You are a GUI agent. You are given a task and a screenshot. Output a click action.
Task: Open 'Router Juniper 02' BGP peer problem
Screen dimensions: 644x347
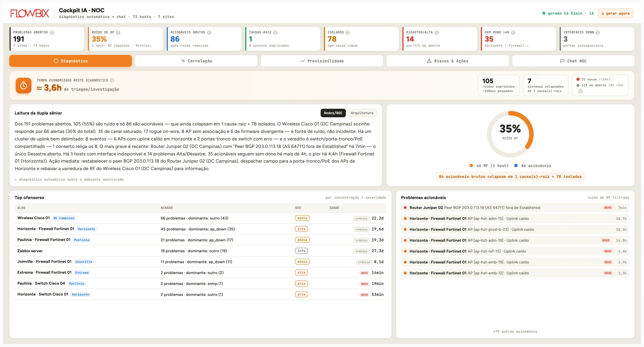(515, 208)
